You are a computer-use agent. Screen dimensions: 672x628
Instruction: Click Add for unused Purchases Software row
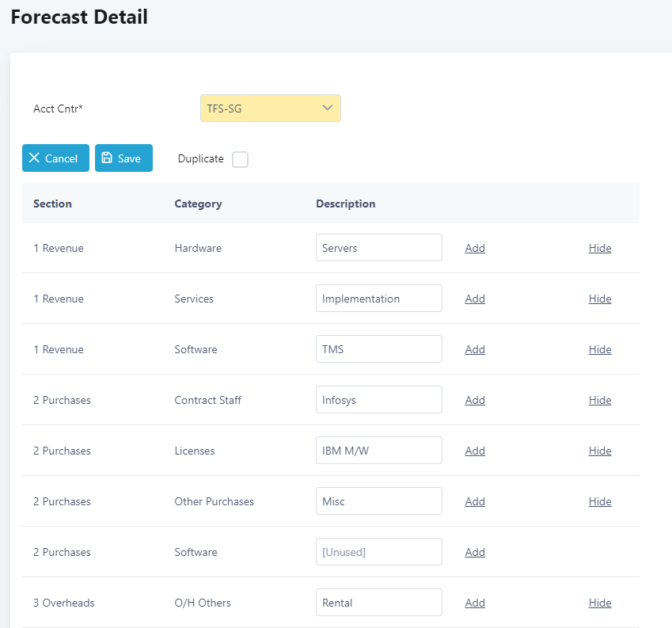(475, 552)
